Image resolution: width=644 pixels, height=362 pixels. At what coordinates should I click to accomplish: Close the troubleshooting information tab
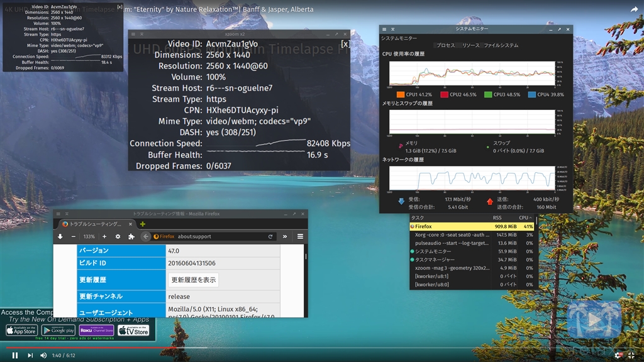coord(130,224)
